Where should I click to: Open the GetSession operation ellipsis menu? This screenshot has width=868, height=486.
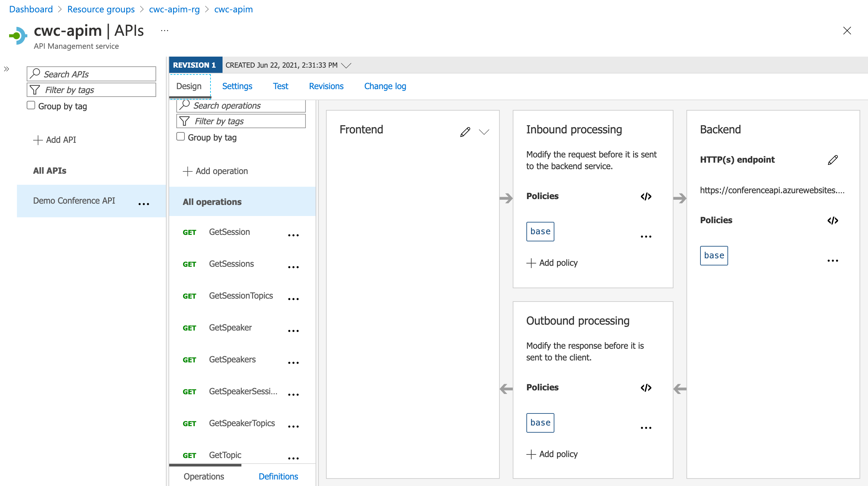click(x=293, y=235)
